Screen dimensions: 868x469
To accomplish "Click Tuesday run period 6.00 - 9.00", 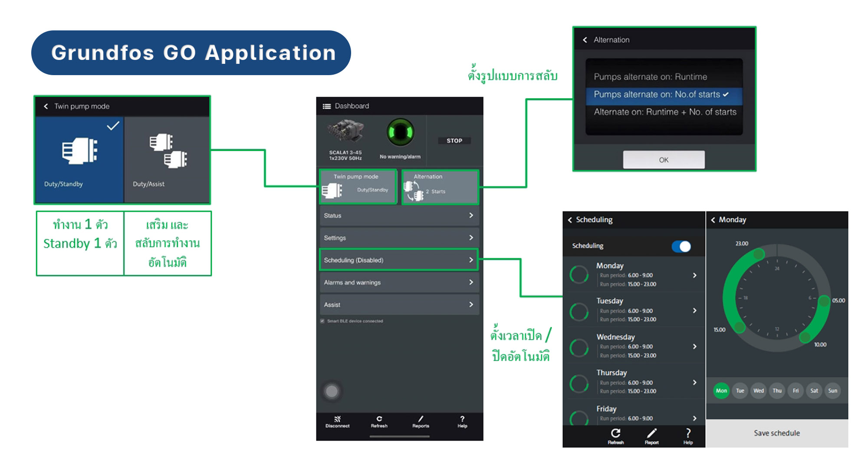I will point(626,311).
